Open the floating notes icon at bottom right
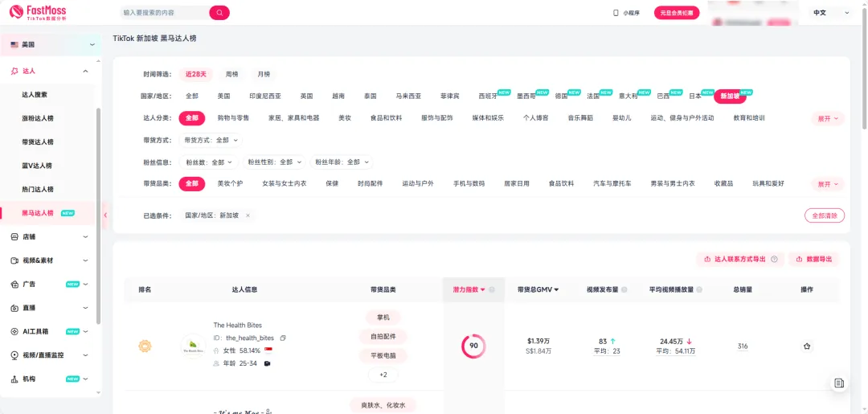Screen dimensions: 868x414 click(x=838, y=383)
